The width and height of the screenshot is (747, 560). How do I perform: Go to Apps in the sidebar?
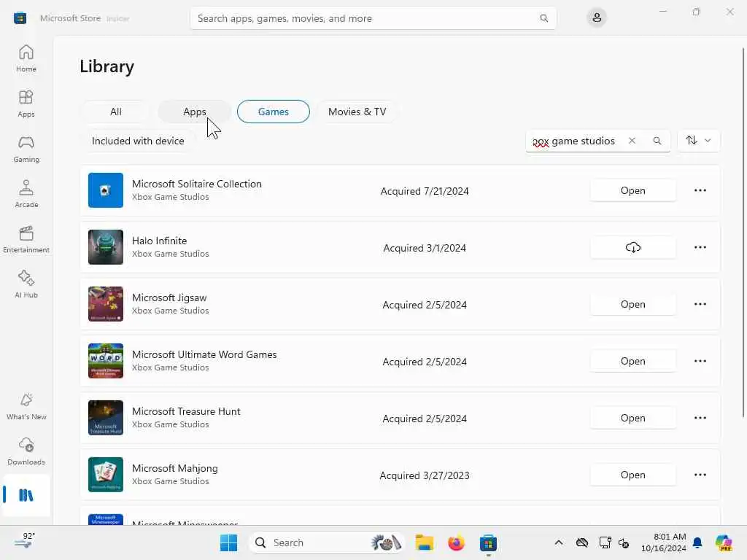tap(26, 104)
